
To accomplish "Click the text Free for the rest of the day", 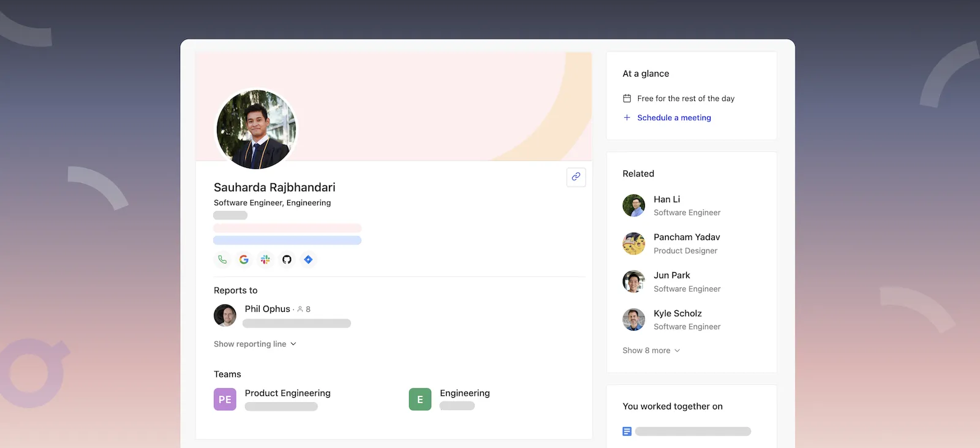I will tap(686, 99).
